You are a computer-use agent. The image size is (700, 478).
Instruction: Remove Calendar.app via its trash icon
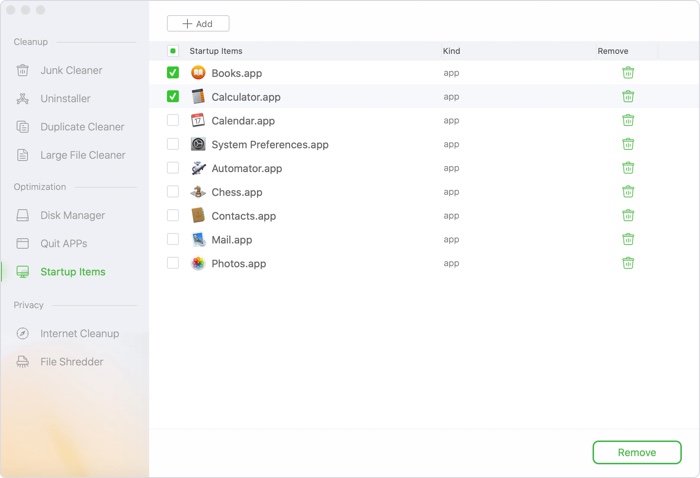tap(628, 120)
